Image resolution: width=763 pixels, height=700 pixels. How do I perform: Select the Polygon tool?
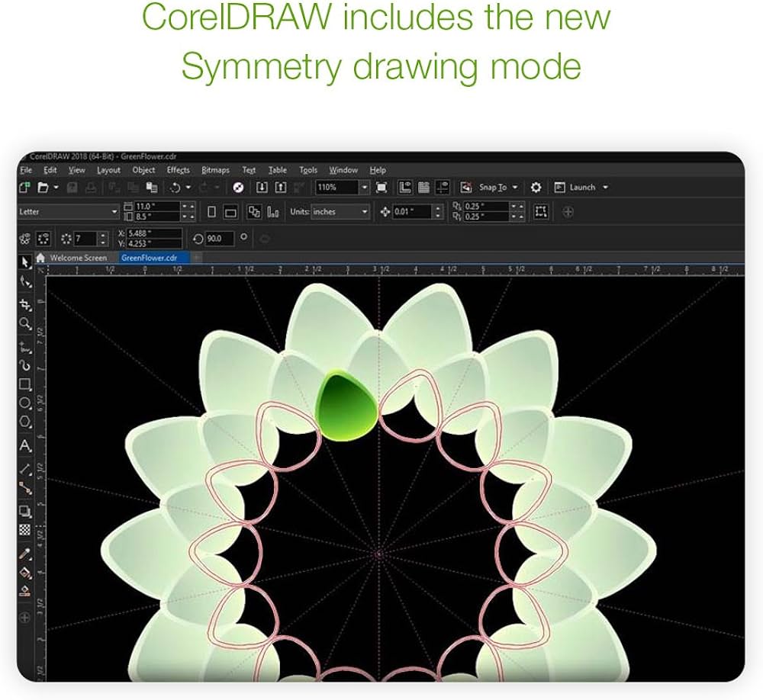pyautogui.click(x=25, y=422)
